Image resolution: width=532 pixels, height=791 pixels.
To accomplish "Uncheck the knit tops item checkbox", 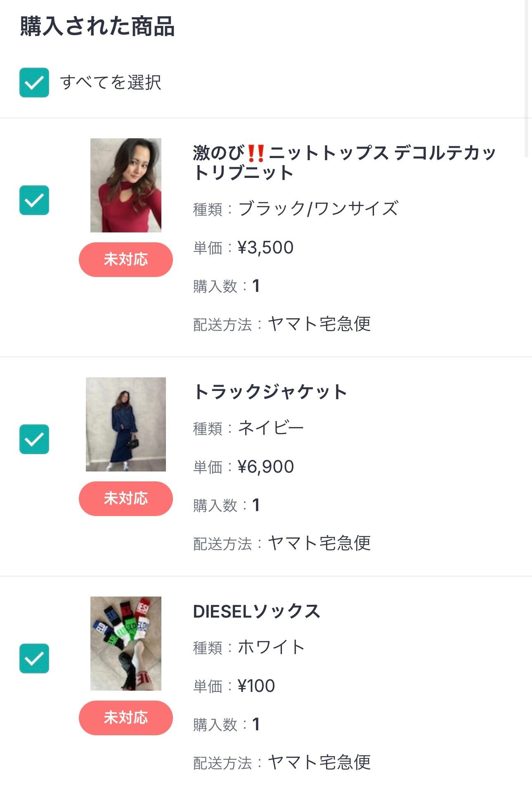I will point(34,200).
